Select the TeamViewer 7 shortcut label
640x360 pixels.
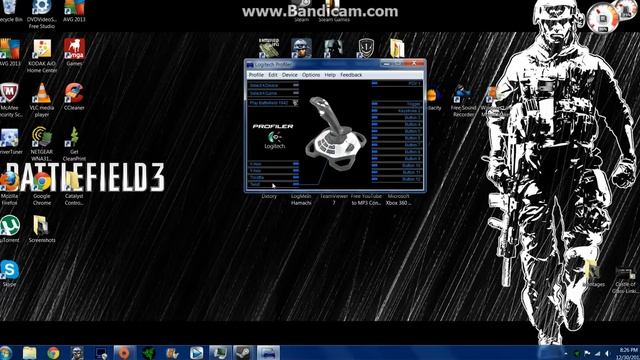(334, 199)
